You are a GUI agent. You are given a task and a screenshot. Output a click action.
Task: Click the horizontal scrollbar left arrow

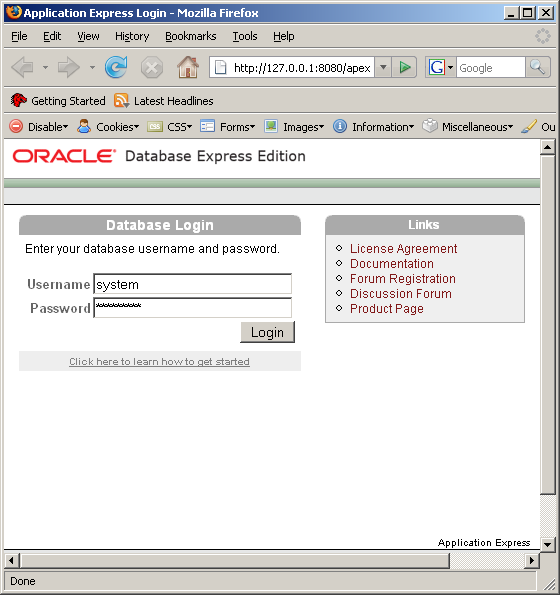[x=11, y=560]
